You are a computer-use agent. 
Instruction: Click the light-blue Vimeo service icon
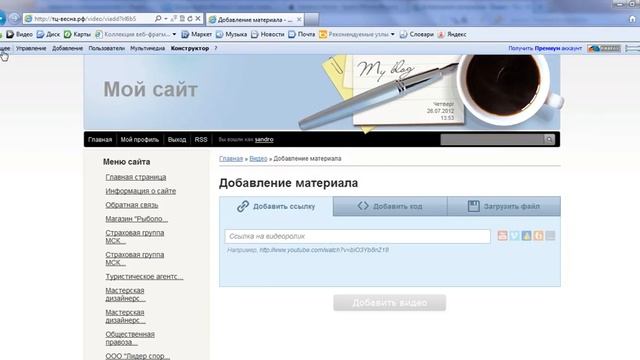[x=514, y=236]
